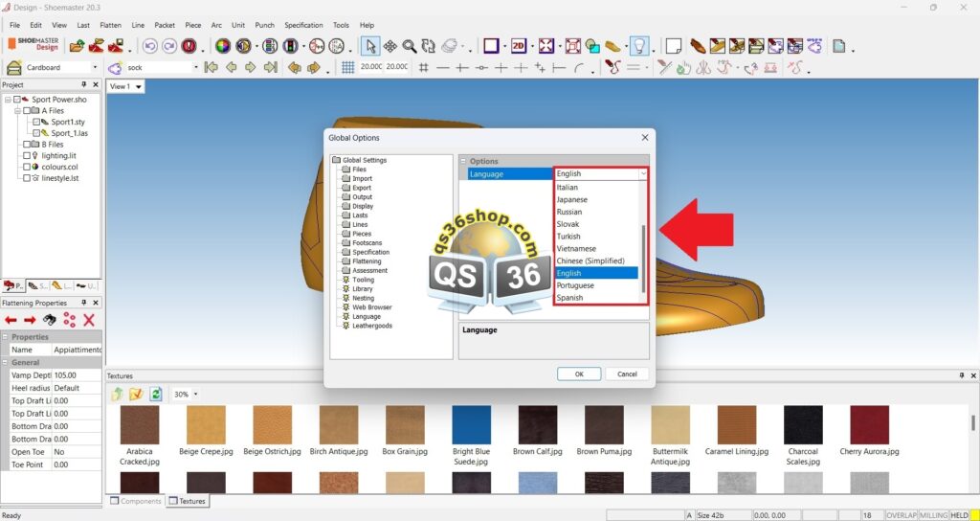
Task: Click Cancel in Global Options dialog
Action: [x=627, y=374]
